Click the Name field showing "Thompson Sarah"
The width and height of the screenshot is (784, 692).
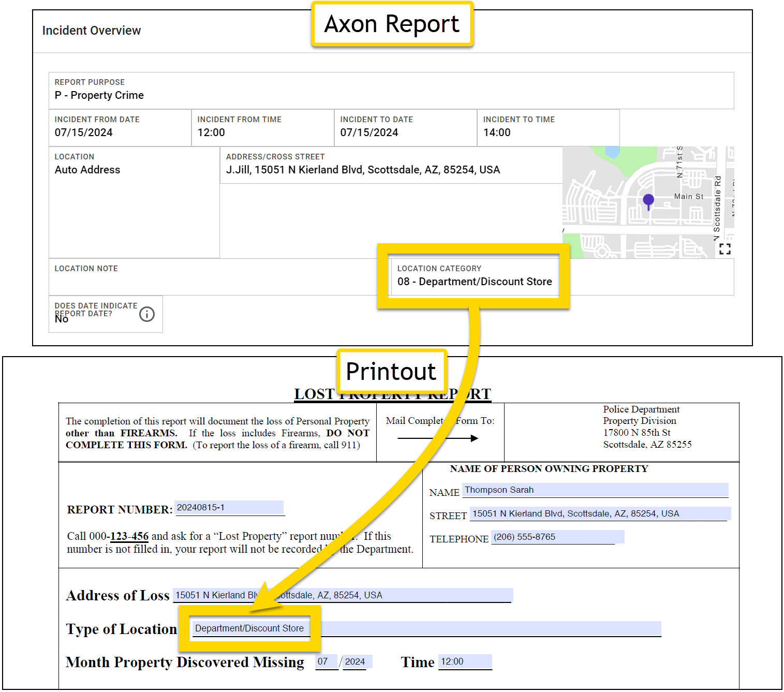pyautogui.click(x=595, y=490)
